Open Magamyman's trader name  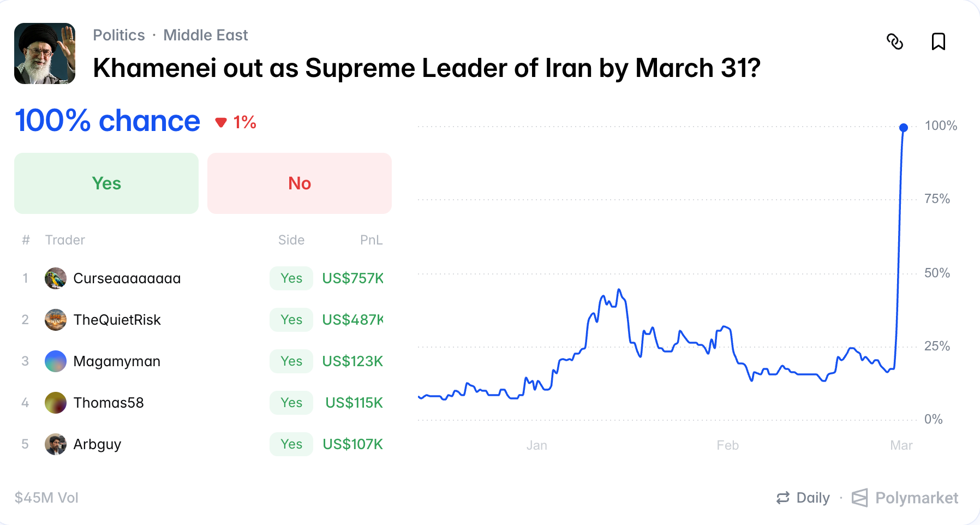(117, 361)
